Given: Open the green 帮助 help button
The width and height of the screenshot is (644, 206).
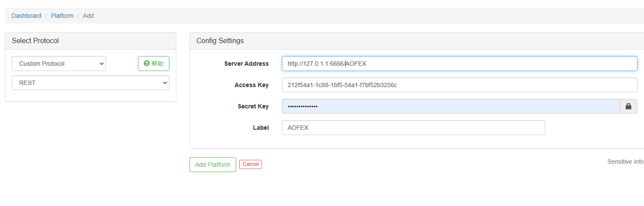Looking at the screenshot, I should [154, 64].
